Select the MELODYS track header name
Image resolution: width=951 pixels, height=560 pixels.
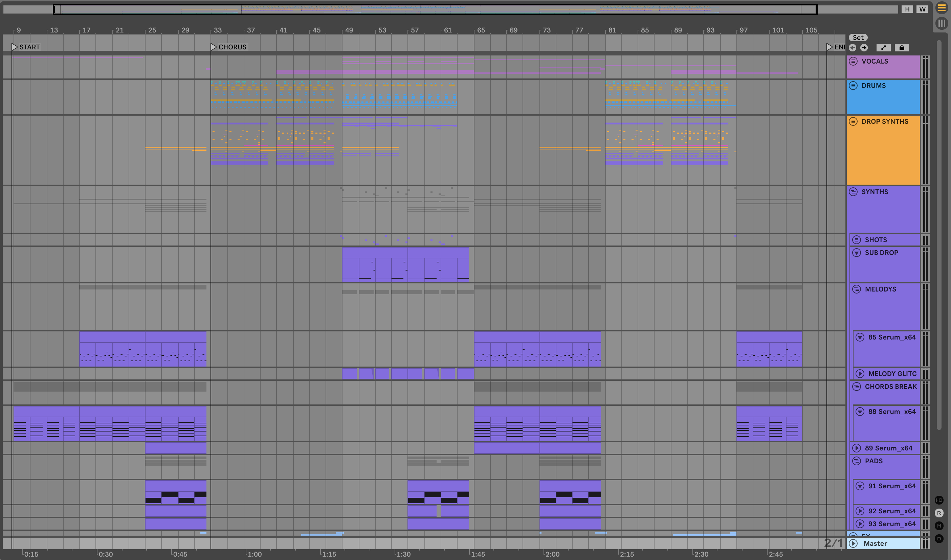(x=880, y=289)
